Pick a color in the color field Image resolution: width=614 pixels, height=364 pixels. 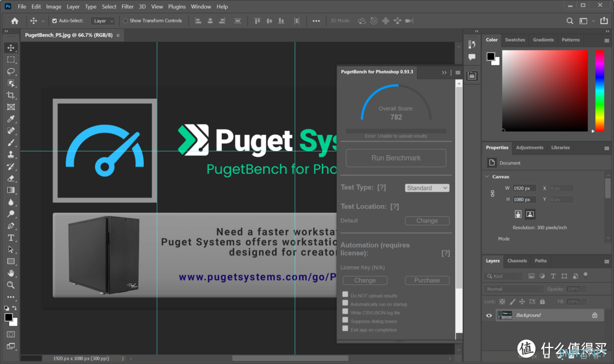(545, 91)
